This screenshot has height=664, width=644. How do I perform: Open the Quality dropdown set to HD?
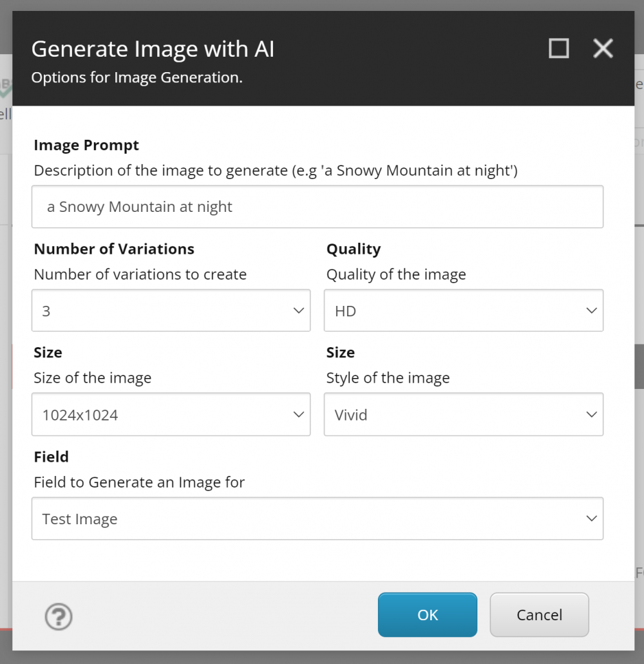[x=464, y=310]
